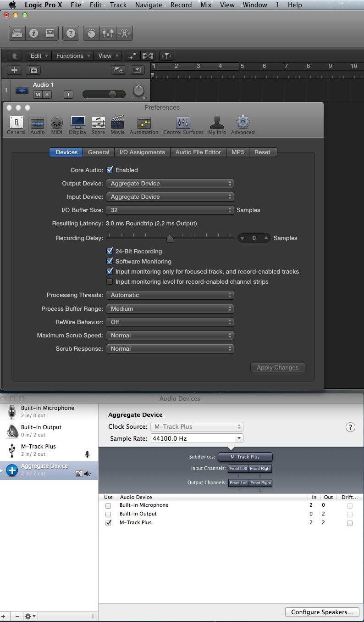Viewport: 364px width, 622px height.
Task: Open the Scrub Response dropdown
Action: coord(170,349)
